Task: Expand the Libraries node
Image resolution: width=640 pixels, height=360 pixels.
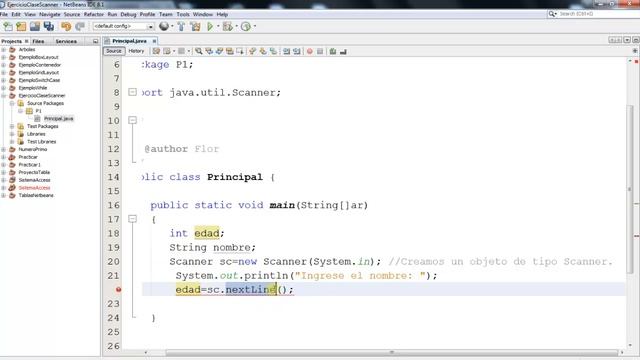Action: (x=12, y=134)
